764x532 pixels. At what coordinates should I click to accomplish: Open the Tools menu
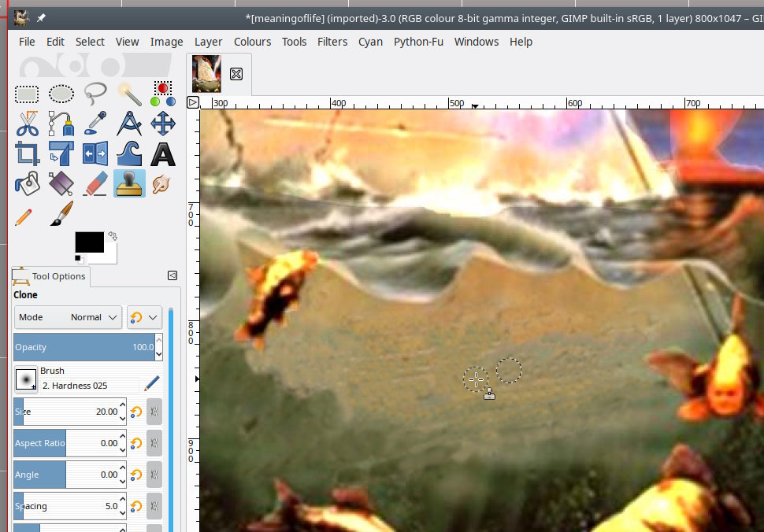(294, 42)
